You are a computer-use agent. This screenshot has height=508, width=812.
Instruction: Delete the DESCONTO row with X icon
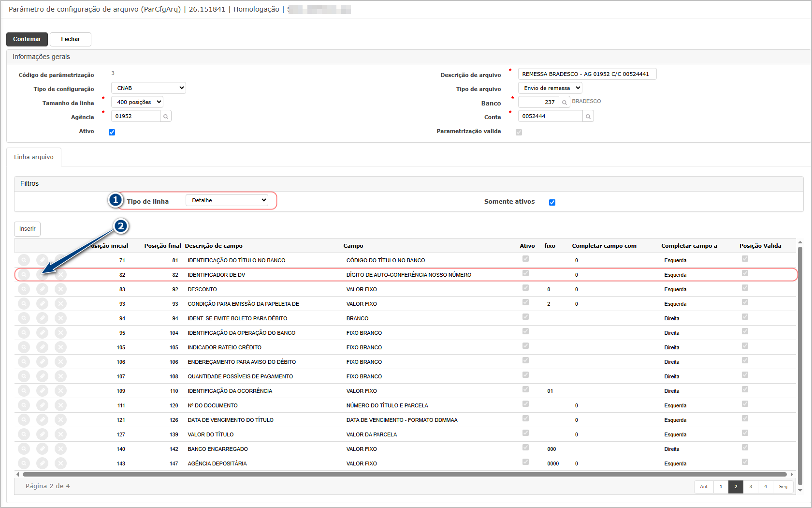pos(60,289)
